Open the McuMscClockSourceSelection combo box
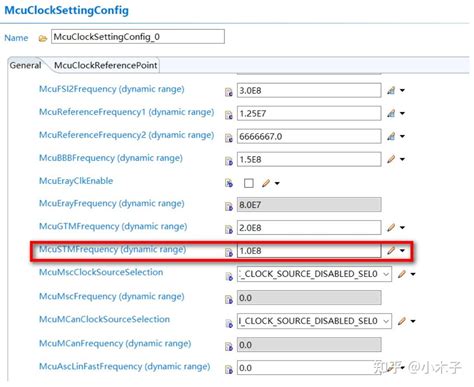 point(314,274)
